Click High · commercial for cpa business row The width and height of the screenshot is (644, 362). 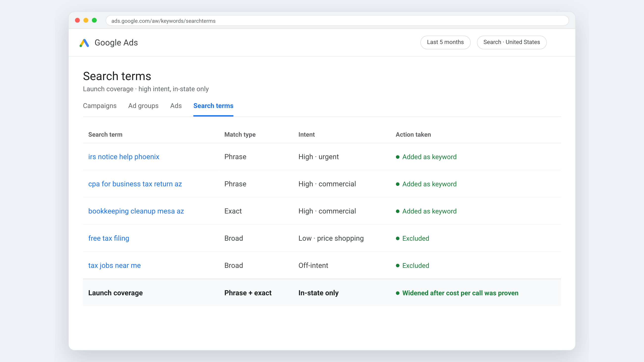pos(327,184)
